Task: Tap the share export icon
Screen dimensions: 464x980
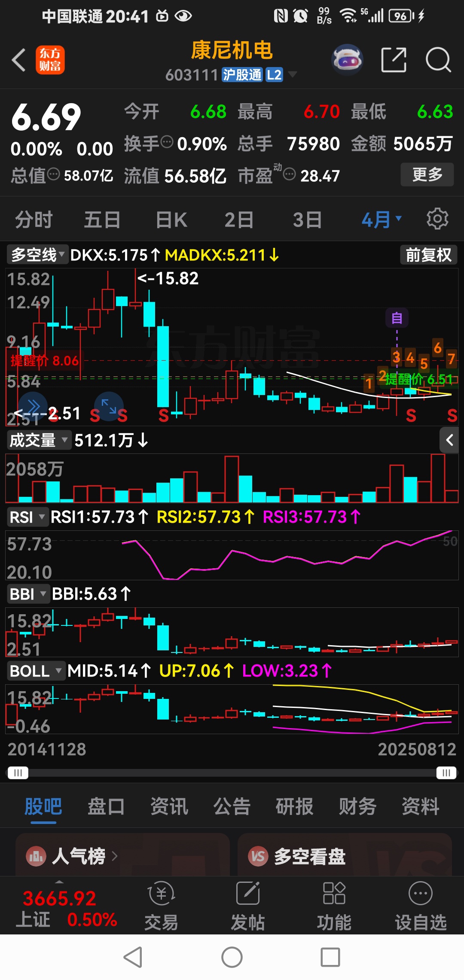Action: [394, 60]
